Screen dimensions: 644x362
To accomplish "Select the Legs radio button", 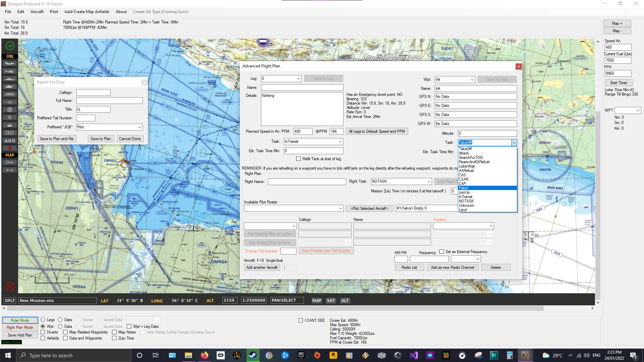I will (43, 320).
